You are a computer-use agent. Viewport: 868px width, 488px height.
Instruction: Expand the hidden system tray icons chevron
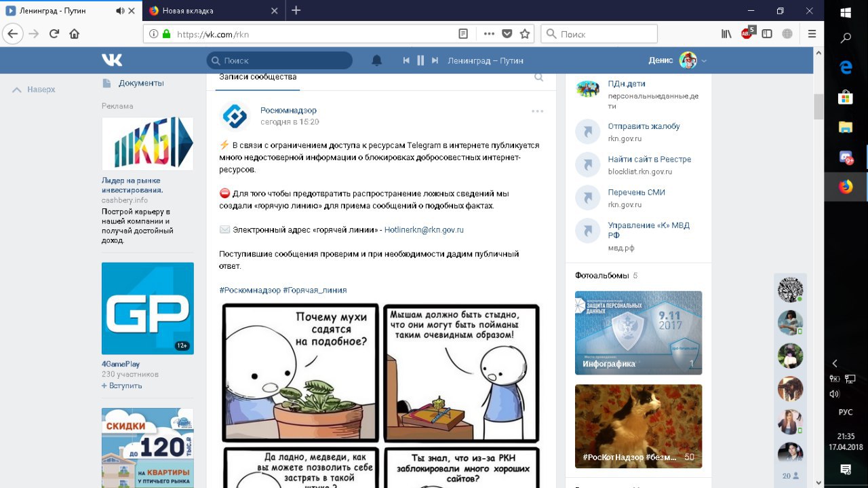click(x=835, y=363)
